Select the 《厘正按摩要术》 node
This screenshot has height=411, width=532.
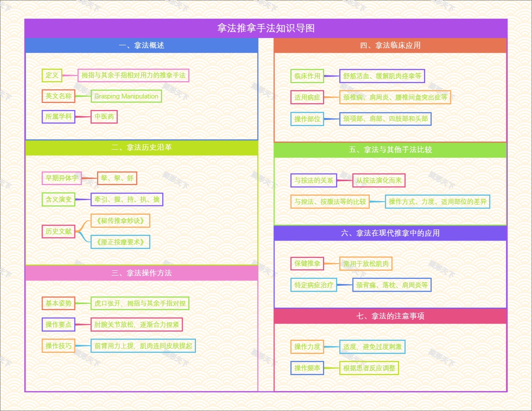click(121, 242)
